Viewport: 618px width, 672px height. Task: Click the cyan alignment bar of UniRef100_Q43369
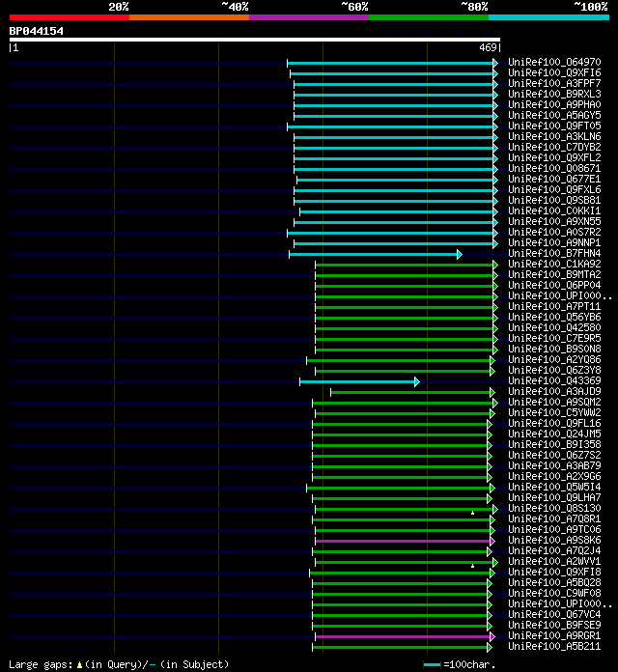(x=359, y=381)
